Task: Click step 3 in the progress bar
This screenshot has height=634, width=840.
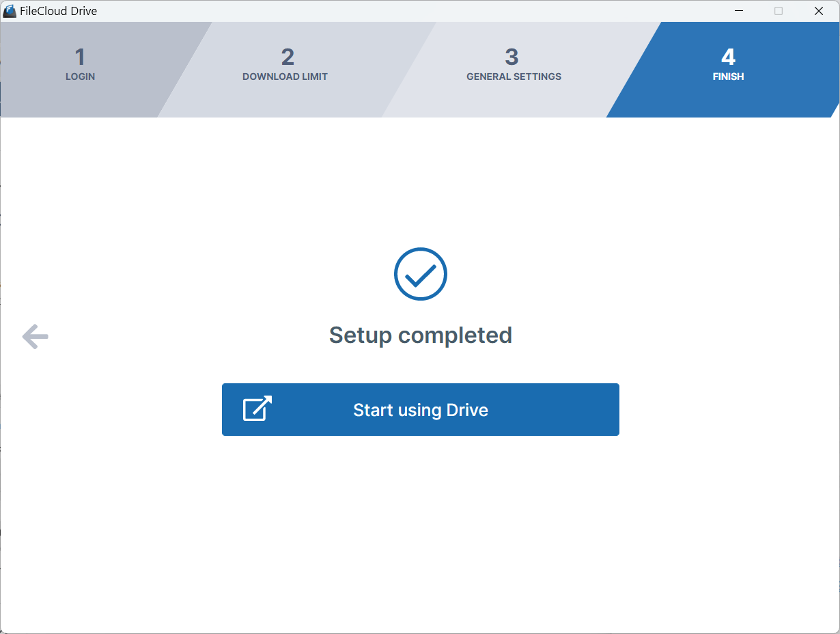Action: (x=512, y=66)
